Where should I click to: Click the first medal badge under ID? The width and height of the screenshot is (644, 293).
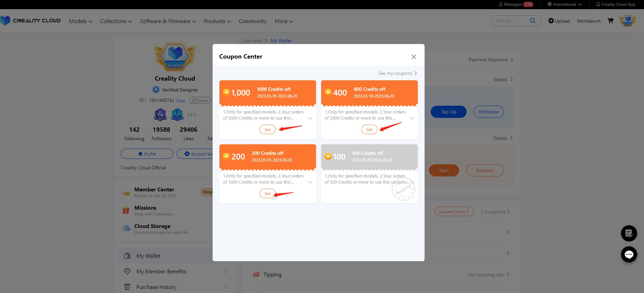point(160,114)
